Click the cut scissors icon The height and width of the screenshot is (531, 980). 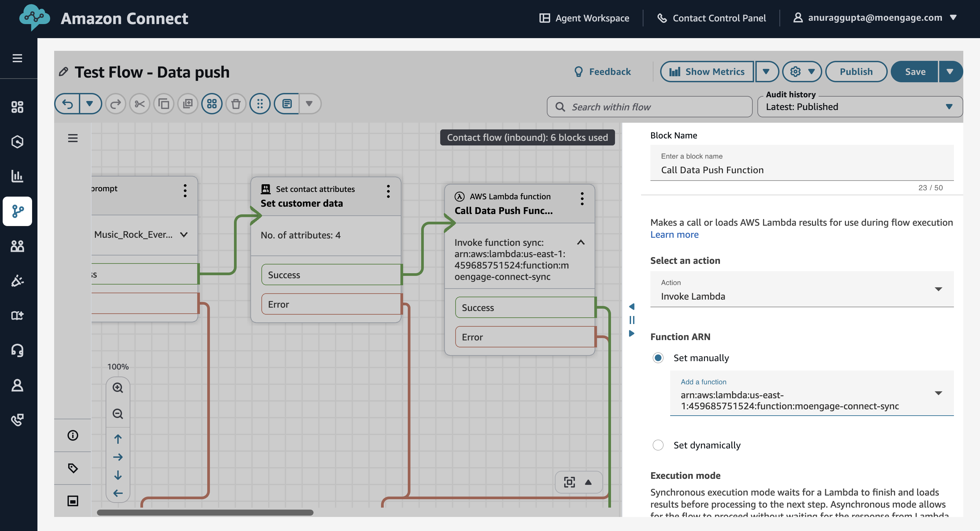pyautogui.click(x=140, y=104)
